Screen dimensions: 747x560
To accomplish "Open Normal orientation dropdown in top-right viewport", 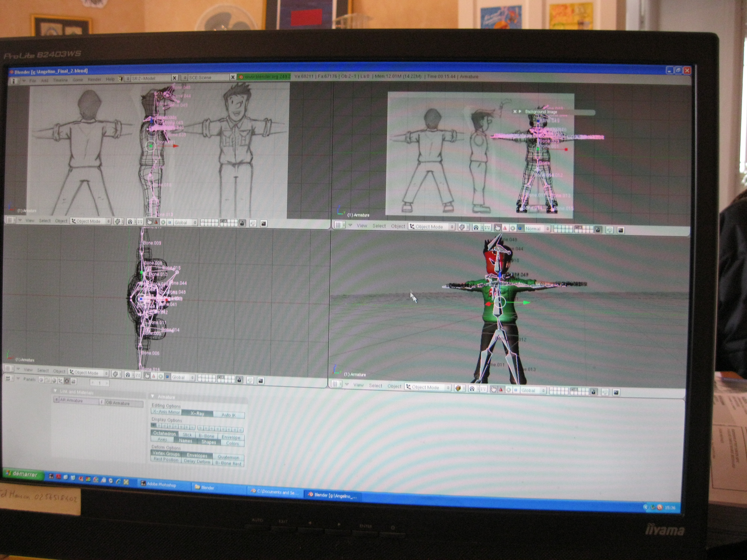I will [x=535, y=229].
